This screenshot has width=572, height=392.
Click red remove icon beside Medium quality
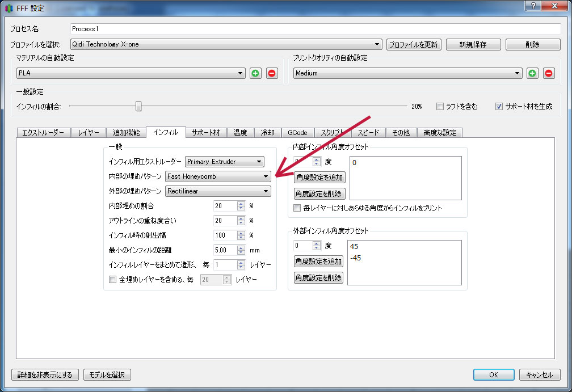pyautogui.click(x=549, y=73)
